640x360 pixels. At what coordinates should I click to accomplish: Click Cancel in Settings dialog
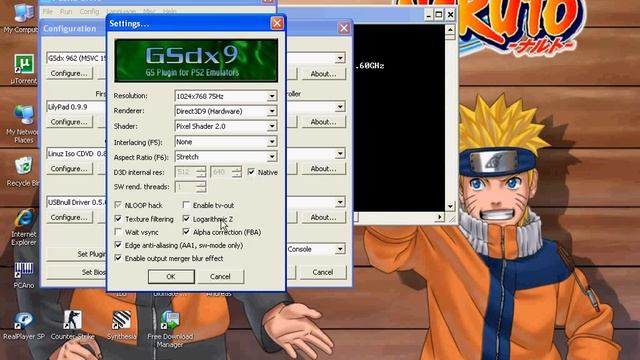220,276
